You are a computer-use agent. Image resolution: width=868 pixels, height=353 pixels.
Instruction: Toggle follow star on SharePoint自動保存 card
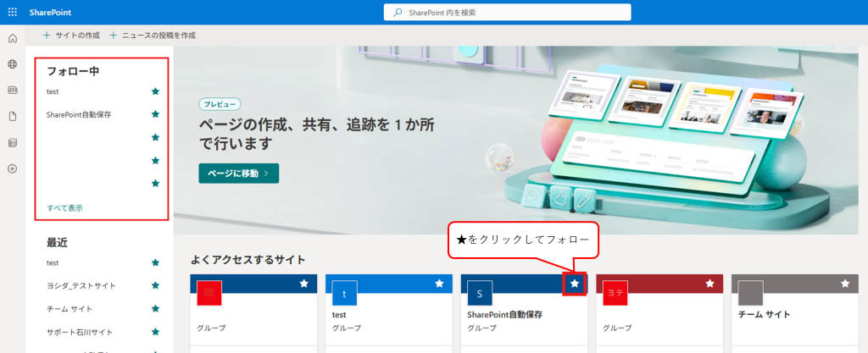575,284
